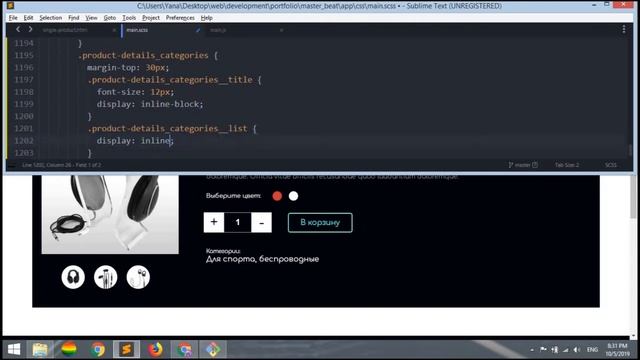Image resolution: width=640 pixels, height=360 pixels.
Task: Open the Selection menu
Action: coord(51,18)
